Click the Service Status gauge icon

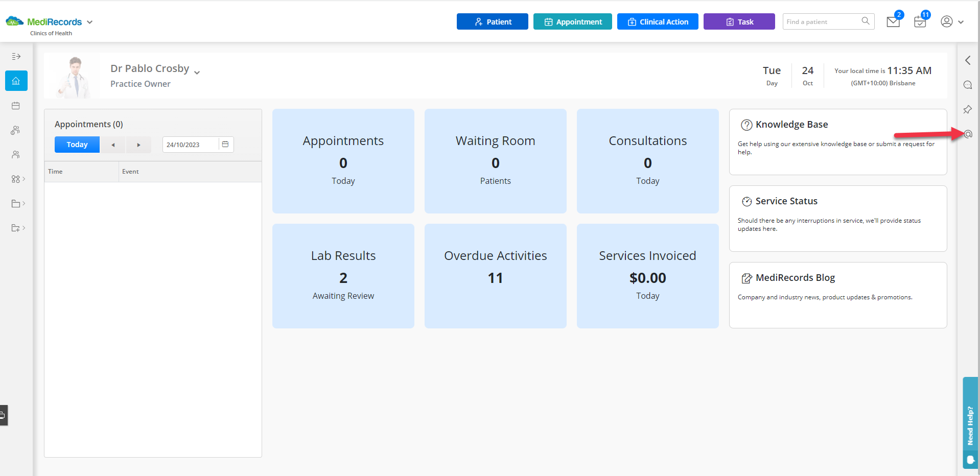point(746,201)
